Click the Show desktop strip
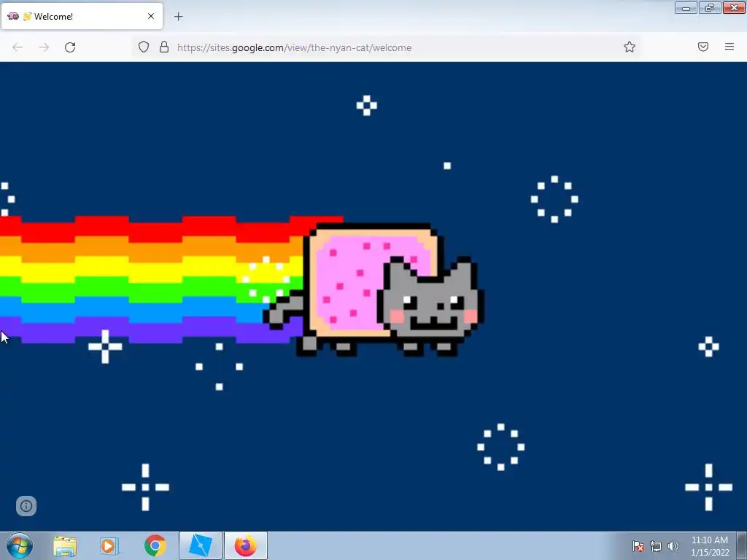747x560 pixels. pyautogui.click(x=742, y=545)
